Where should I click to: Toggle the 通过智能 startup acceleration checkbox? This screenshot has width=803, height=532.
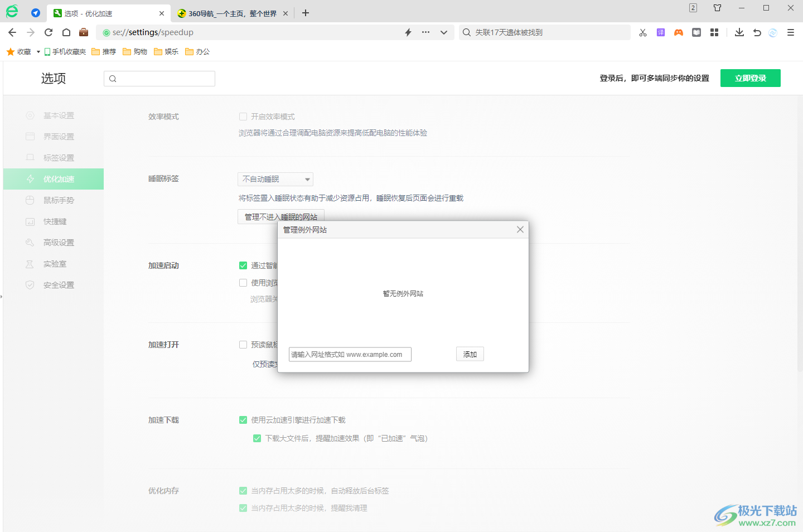(x=243, y=265)
